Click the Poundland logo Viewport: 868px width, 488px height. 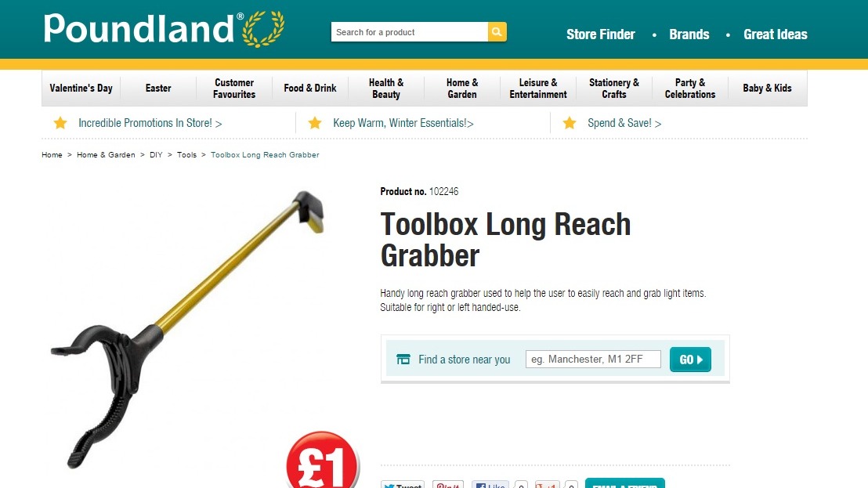(165, 29)
